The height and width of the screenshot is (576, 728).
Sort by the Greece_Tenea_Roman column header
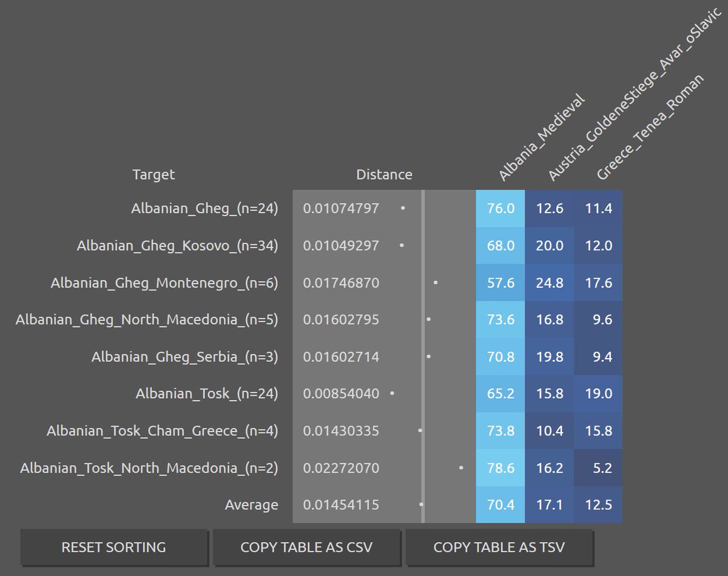650,127
